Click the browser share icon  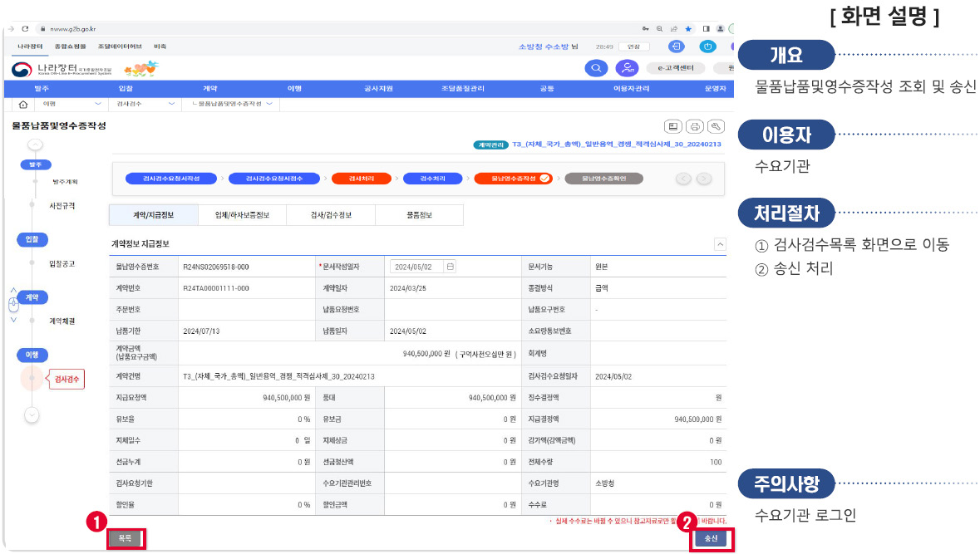674,29
